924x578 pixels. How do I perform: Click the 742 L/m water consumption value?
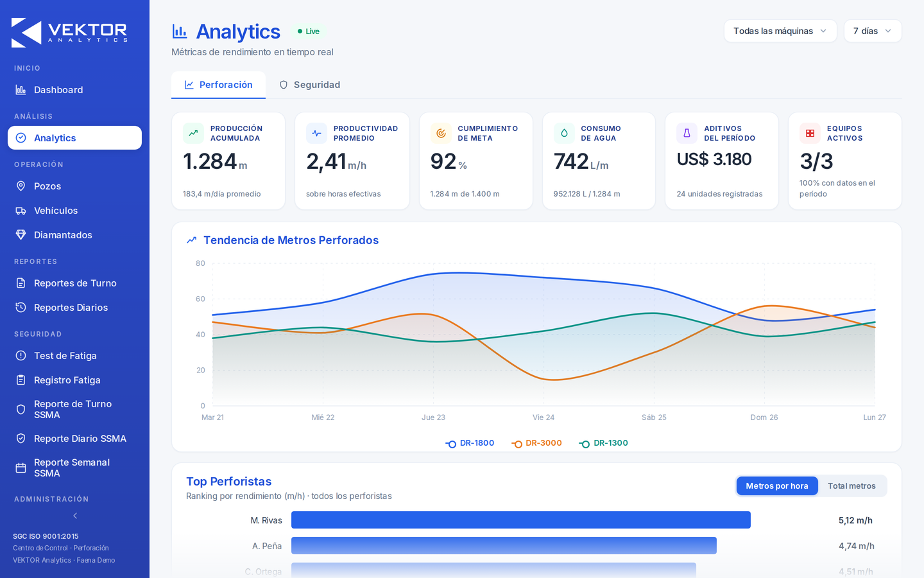click(581, 162)
